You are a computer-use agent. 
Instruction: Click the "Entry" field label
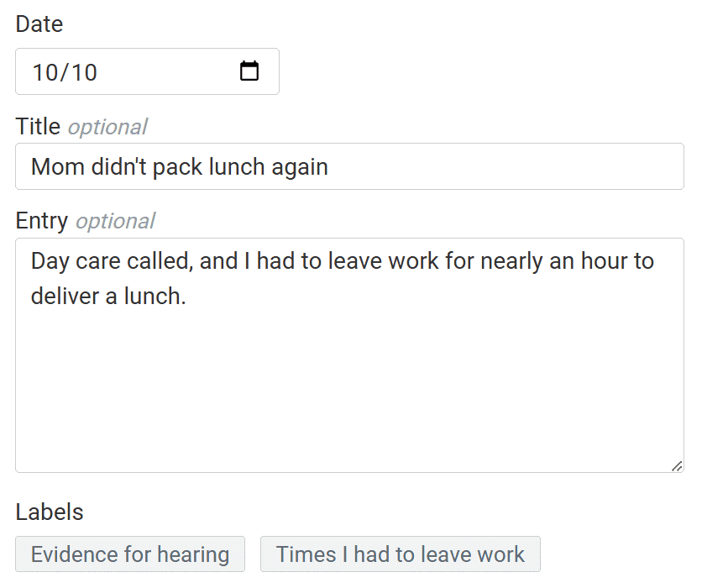tap(42, 221)
